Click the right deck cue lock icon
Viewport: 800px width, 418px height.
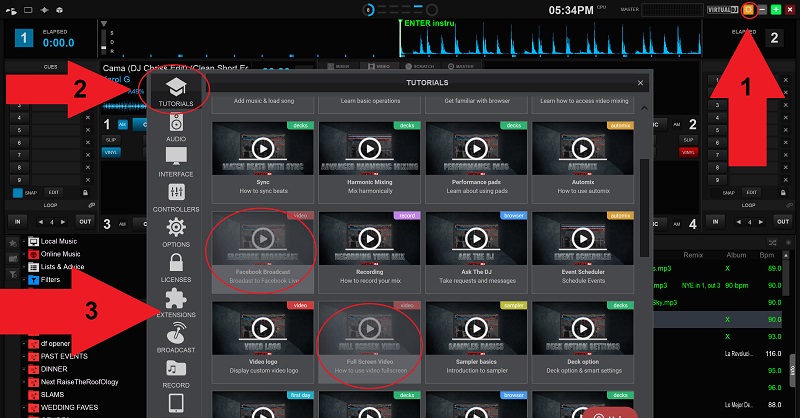coord(783,192)
